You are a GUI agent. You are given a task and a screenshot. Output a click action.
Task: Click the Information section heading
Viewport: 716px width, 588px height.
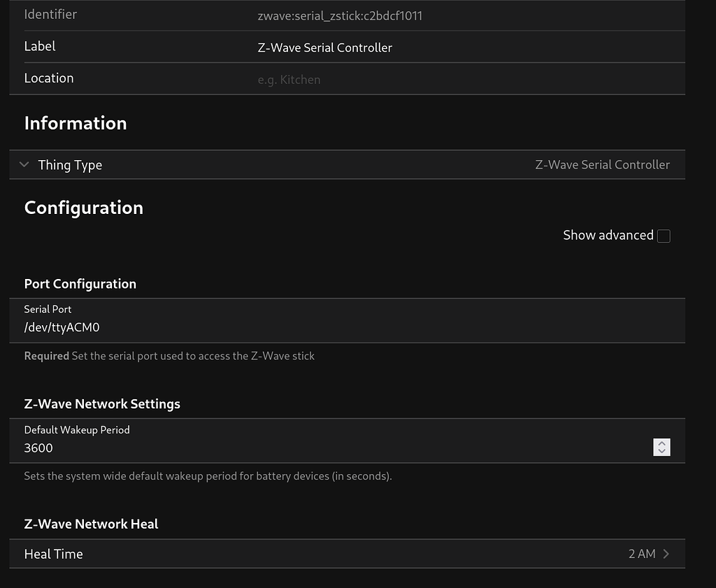pos(75,122)
